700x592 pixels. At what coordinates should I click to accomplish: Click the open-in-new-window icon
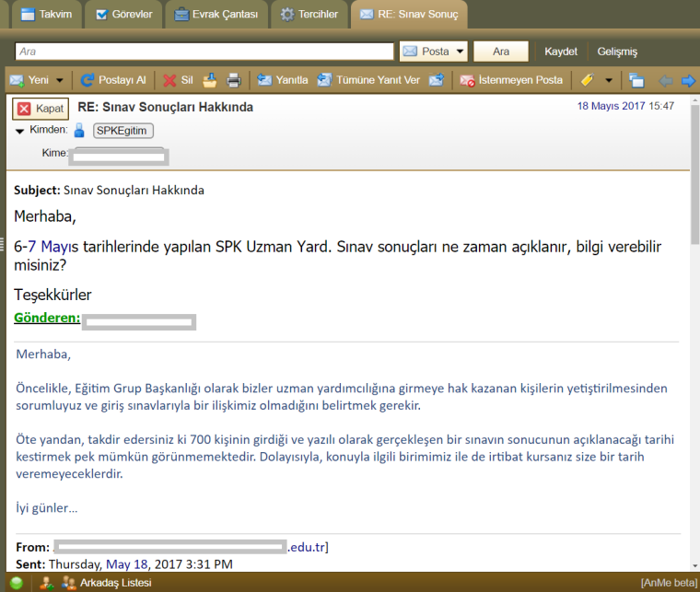[636, 80]
